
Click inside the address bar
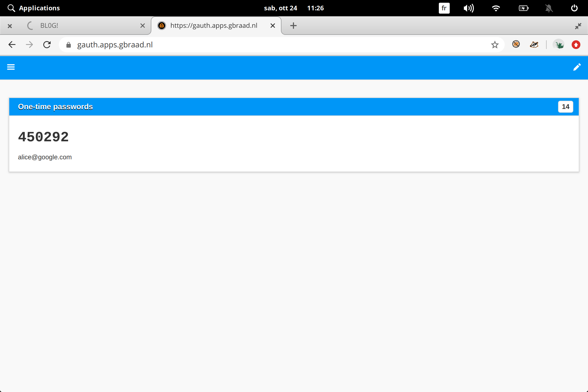(x=191, y=45)
